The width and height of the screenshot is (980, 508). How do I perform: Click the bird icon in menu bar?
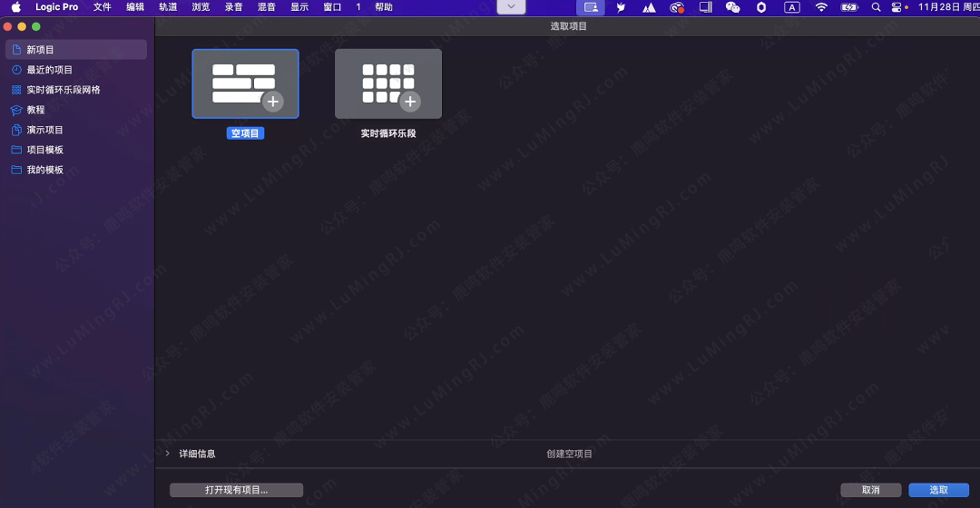pyautogui.click(x=621, y=7)
